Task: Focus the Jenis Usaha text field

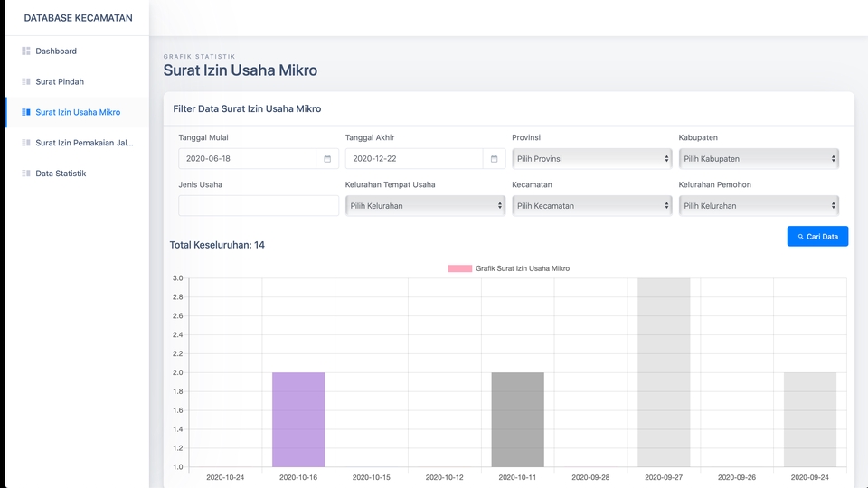Action: point(259,206)
